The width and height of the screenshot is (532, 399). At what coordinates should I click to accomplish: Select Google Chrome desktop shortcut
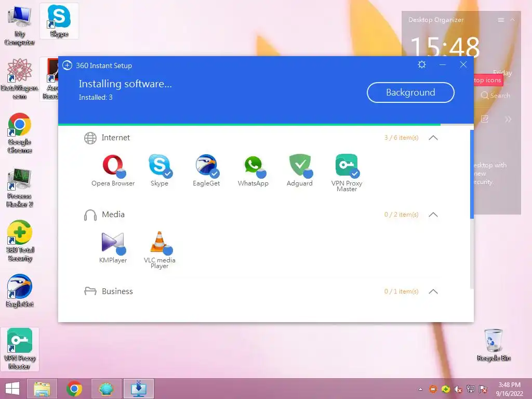pyautogui.click(x=20, y=132)
